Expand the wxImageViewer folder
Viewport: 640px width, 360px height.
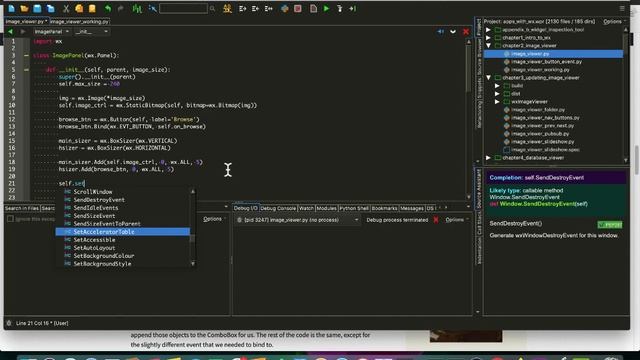coord(497,102)
